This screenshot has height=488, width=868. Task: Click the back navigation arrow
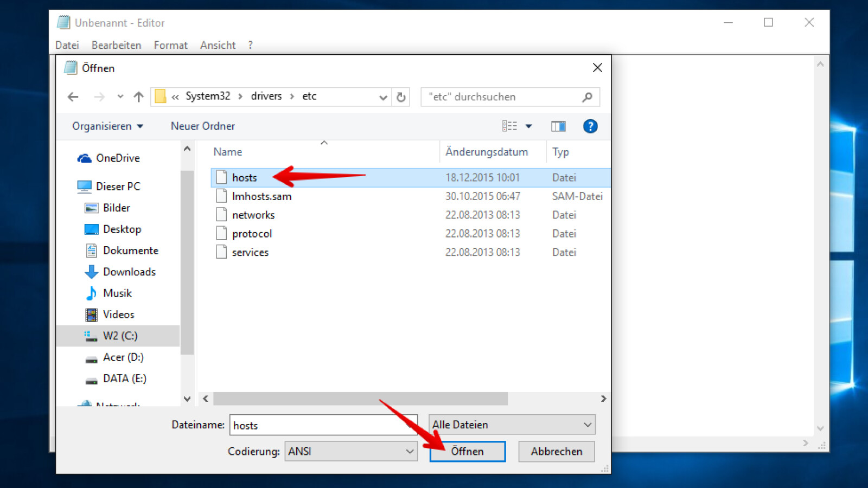73,97
